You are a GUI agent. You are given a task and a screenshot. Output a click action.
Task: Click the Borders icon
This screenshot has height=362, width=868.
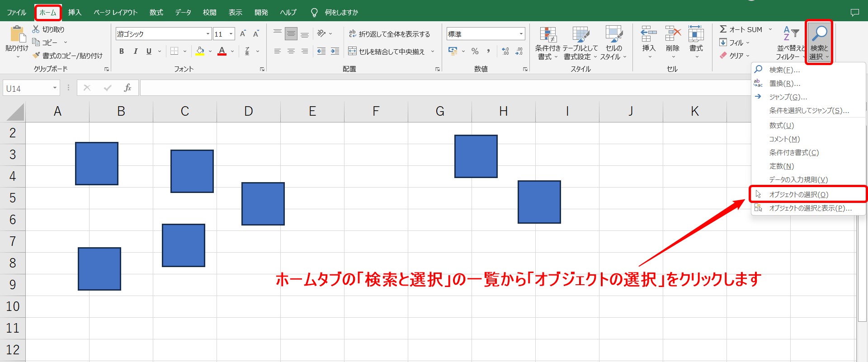pyautogui.click(x=174, y=52)
